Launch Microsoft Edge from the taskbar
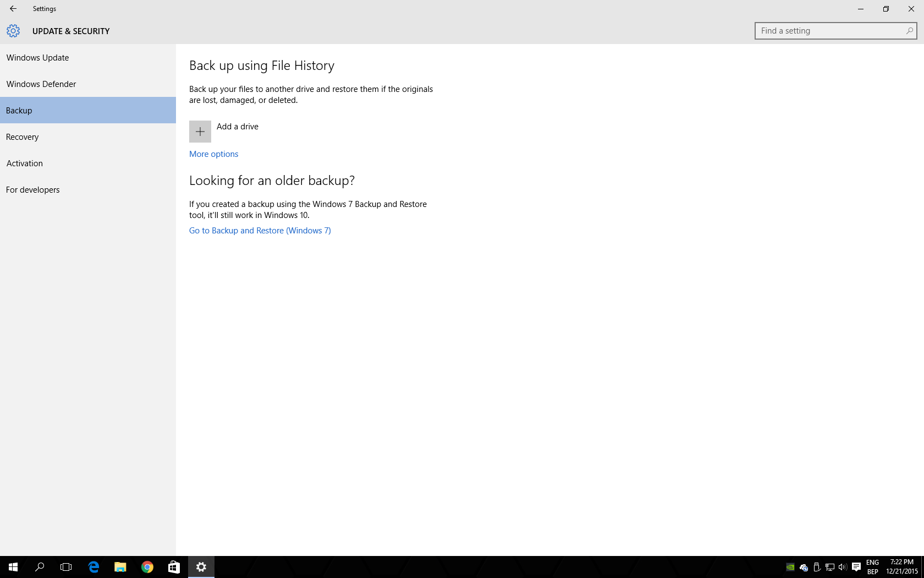 click(94, 567)
